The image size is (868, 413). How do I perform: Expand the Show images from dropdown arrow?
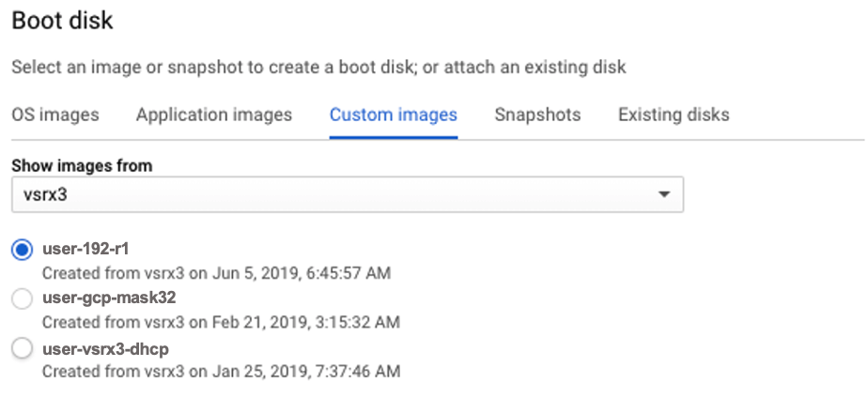pos(664,195)
